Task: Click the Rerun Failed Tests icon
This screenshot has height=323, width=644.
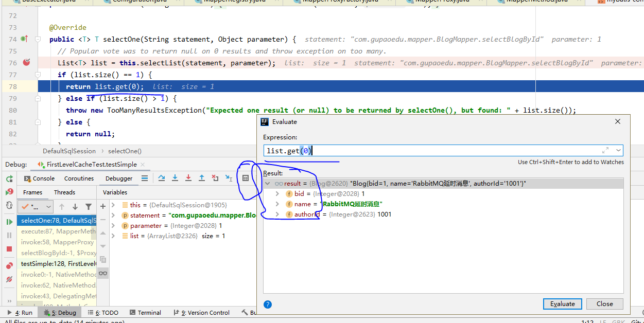Action: (9, 192)
